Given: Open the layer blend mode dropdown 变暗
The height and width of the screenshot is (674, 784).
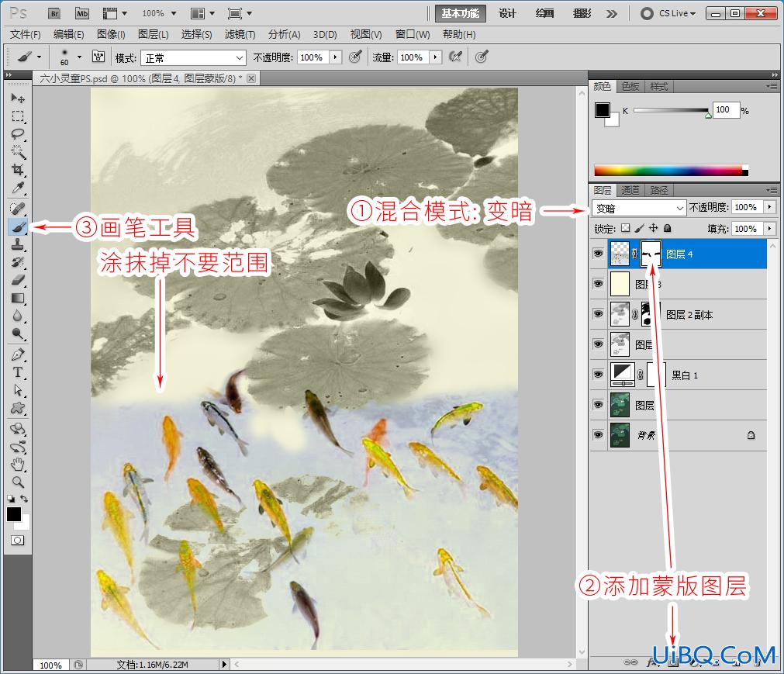Looking at the screenshot, I should (x=638, y=208).
